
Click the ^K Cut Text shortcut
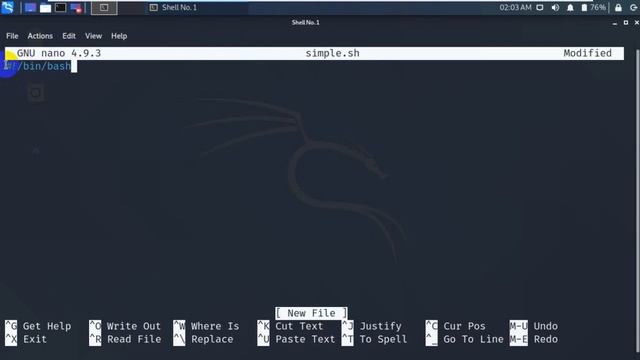290,326
